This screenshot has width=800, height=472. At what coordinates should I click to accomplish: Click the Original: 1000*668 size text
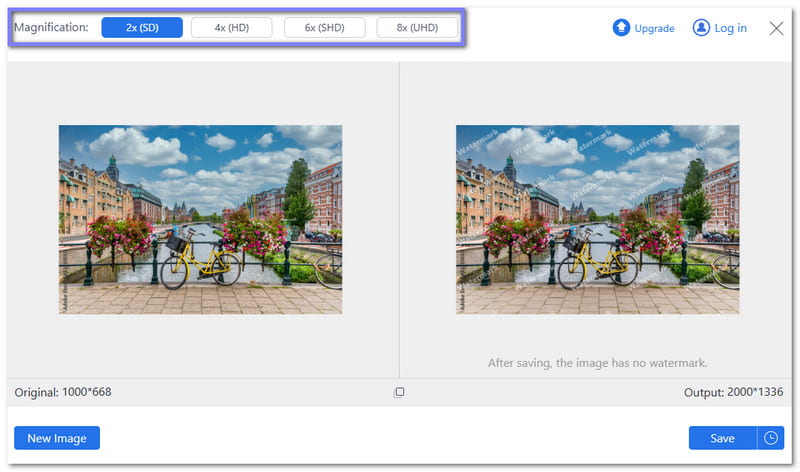coord(63,392)
